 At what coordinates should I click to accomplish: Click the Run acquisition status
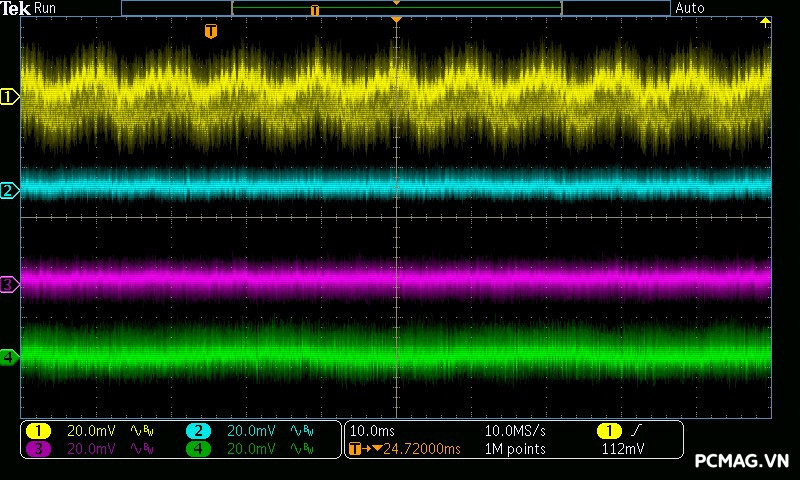pyautogui.click(x=45, y=8)
